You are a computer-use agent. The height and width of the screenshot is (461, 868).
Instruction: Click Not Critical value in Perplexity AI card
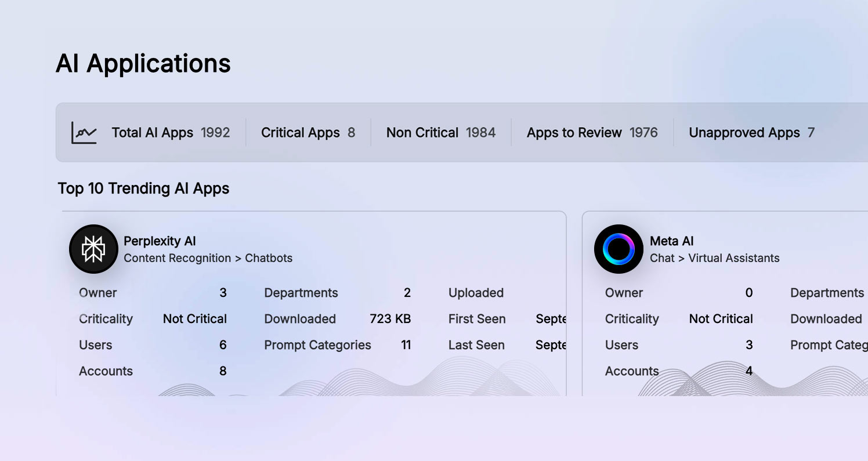pyautogui.click(x=195, y=319)
